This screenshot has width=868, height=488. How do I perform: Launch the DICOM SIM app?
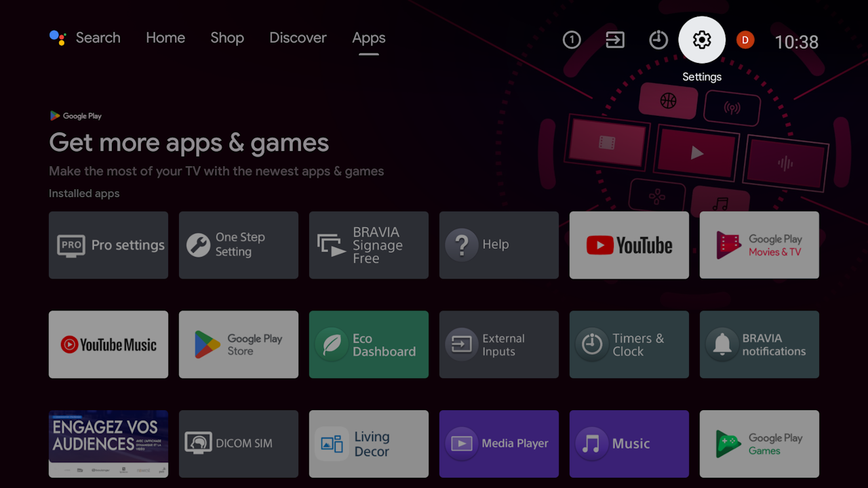(x=239, y=444)
